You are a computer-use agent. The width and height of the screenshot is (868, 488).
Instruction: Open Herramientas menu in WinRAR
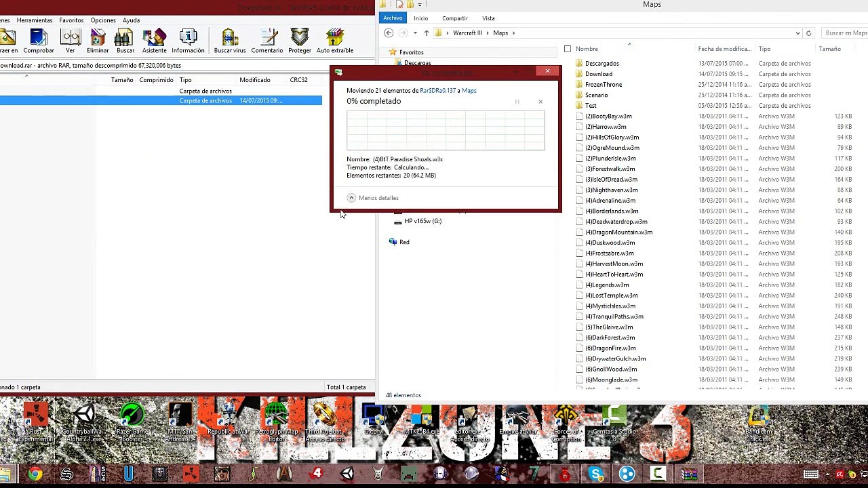point(35,20)
